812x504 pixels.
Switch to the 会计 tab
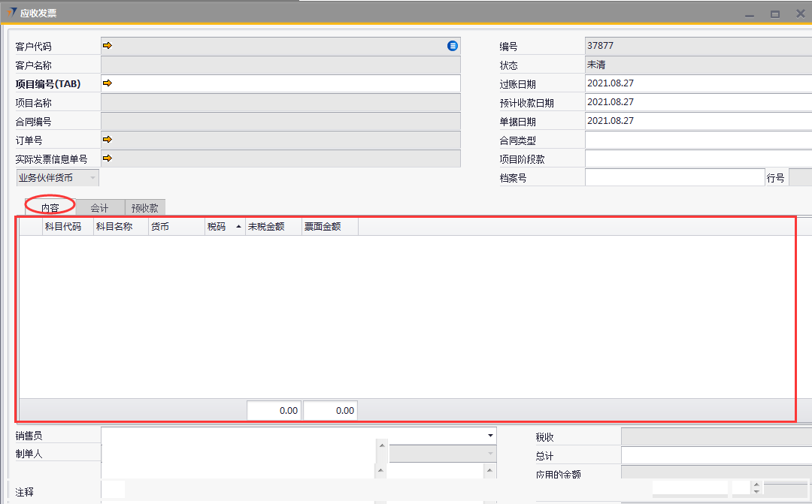click(x=99, y=208)
